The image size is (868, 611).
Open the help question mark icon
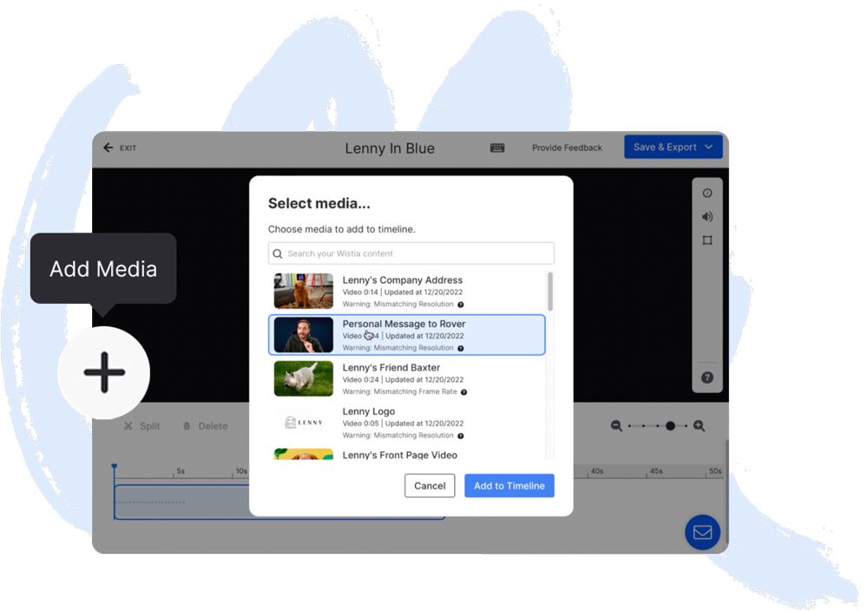(707, 378)
